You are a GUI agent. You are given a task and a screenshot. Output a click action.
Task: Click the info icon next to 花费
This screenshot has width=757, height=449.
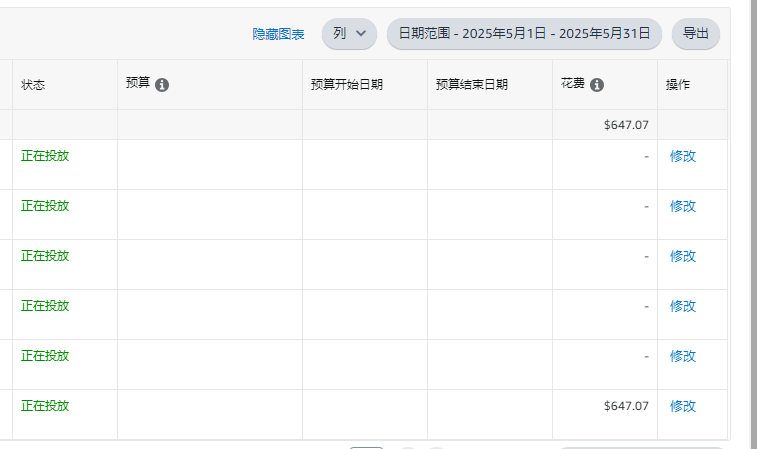pos(597,85)
